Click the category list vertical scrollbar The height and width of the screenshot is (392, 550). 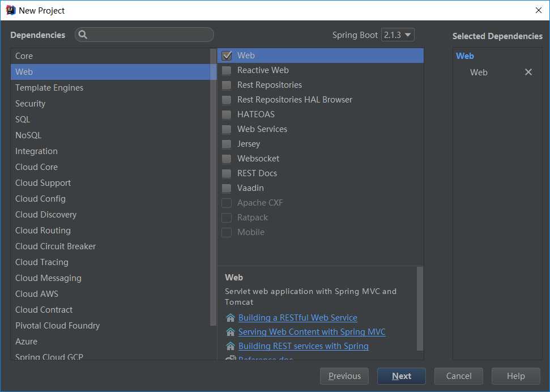point(214,187)
